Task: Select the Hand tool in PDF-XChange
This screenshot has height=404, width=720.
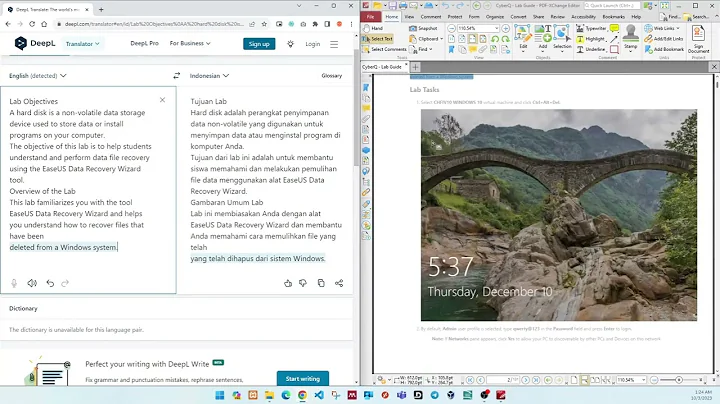Action: (x=373, y=28)
